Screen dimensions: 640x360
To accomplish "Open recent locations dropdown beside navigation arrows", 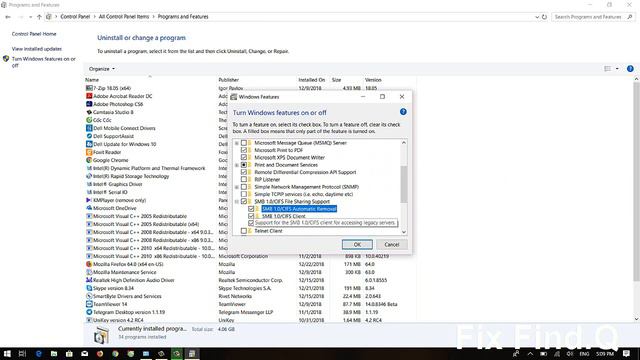I will pos(30,17).
